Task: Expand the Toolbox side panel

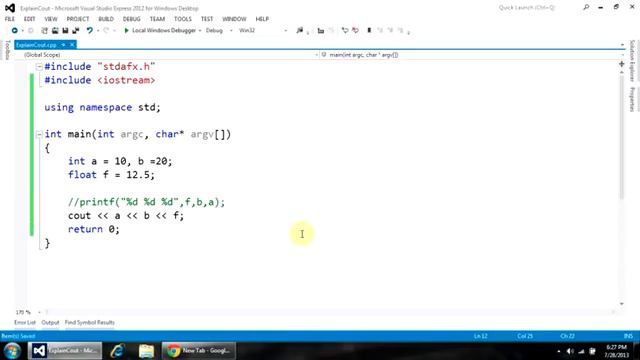Action: click(7, 50)
